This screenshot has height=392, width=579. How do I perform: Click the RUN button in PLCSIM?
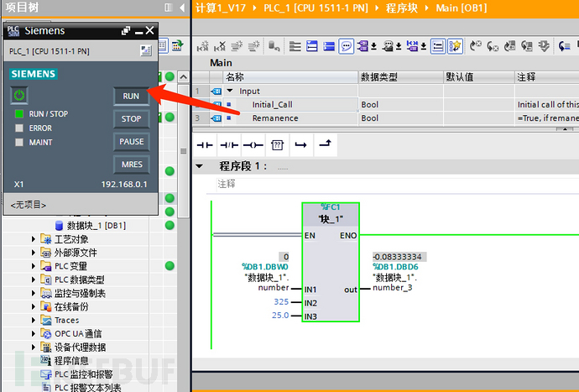pos(131,96)
